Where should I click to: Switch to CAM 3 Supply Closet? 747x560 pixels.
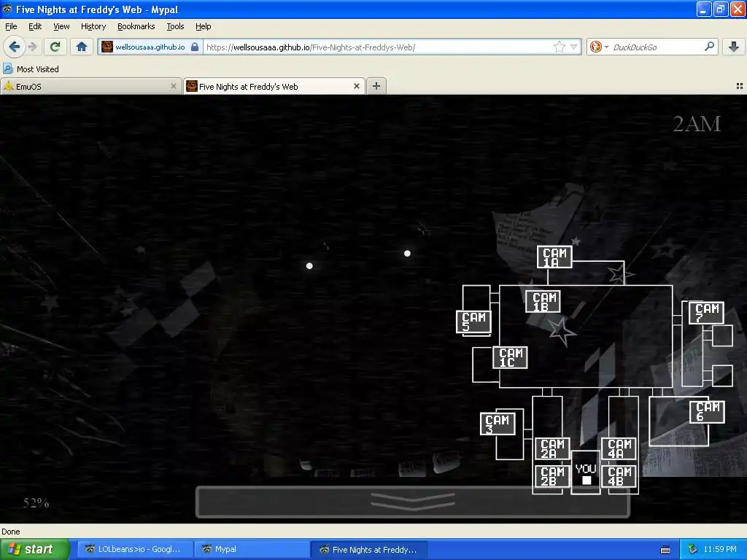498,424
